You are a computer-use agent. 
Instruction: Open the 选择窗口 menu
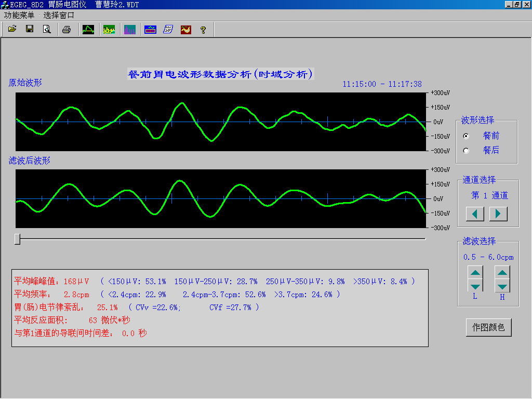point(59,16)
